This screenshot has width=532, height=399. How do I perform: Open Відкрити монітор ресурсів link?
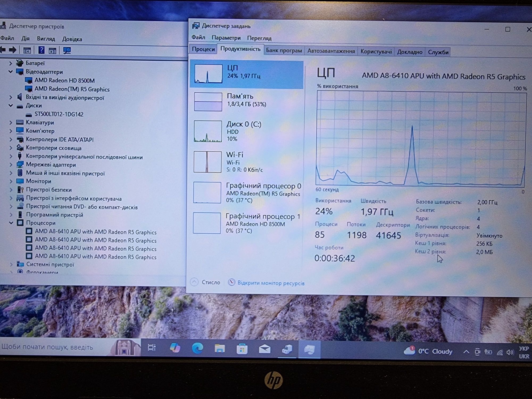tap(267, 283)
